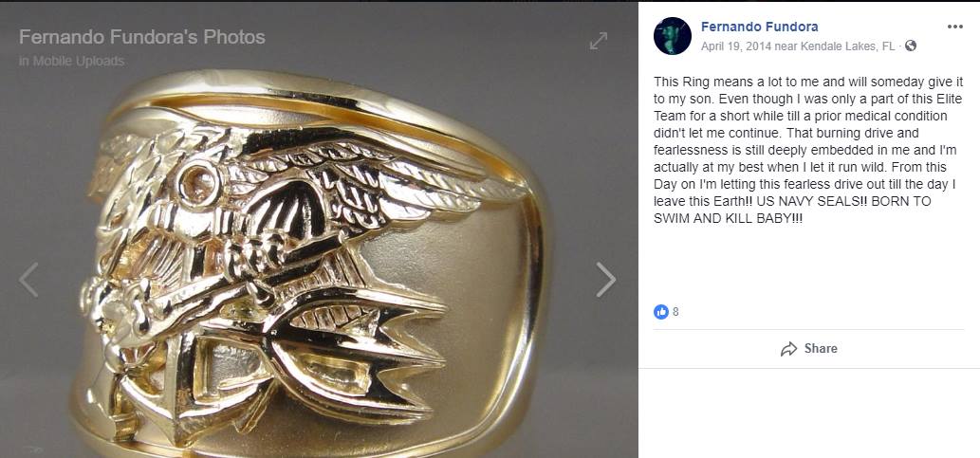Share this photo post
Image resolution: width=980 pixels, height=458 pixels.
[x=808, y=349]
